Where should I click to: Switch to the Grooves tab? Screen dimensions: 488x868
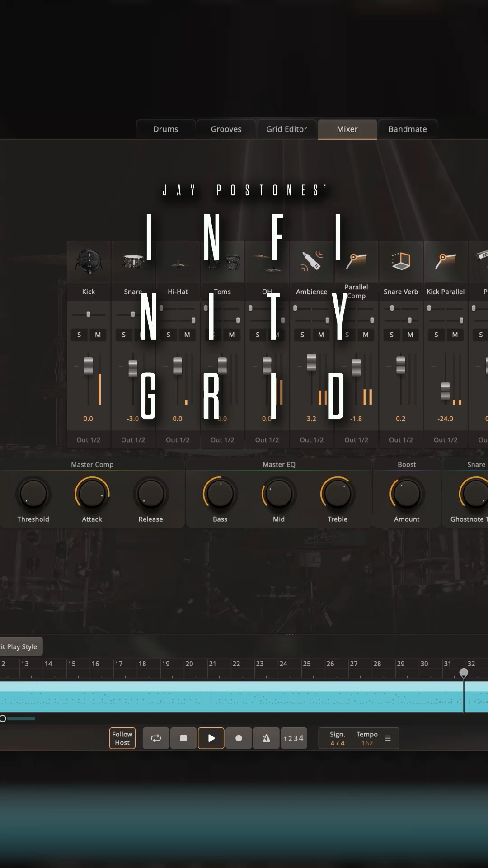coord(226,129)
